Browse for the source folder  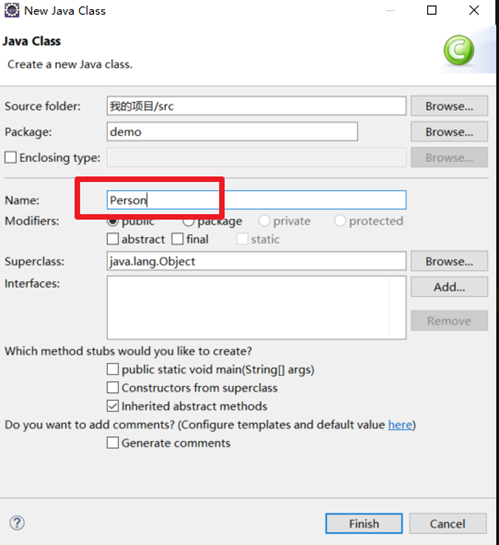pos(449,106)
